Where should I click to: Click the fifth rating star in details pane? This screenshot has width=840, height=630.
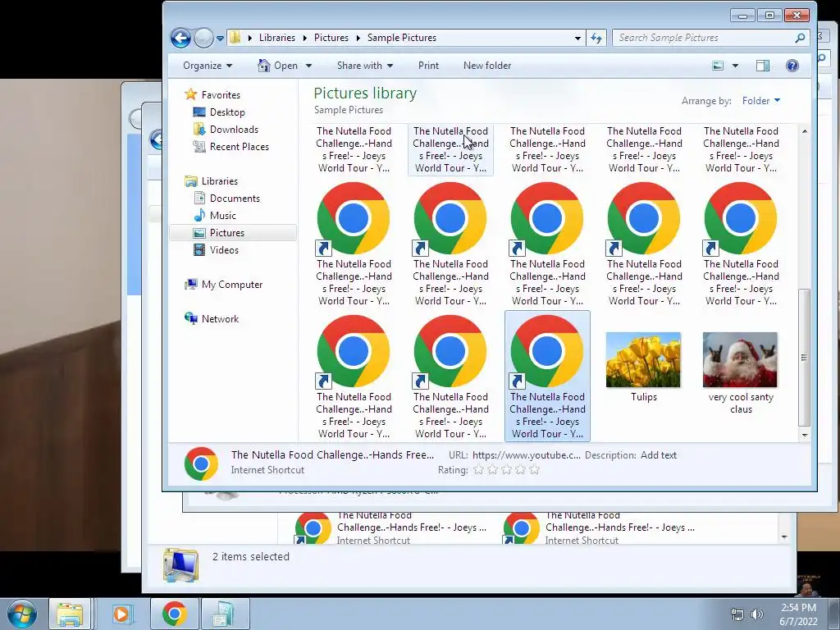[535, 470]
